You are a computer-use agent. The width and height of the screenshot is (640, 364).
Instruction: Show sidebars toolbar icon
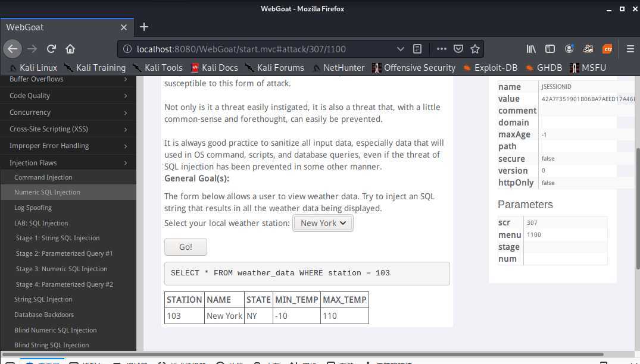tap(550, 49)
